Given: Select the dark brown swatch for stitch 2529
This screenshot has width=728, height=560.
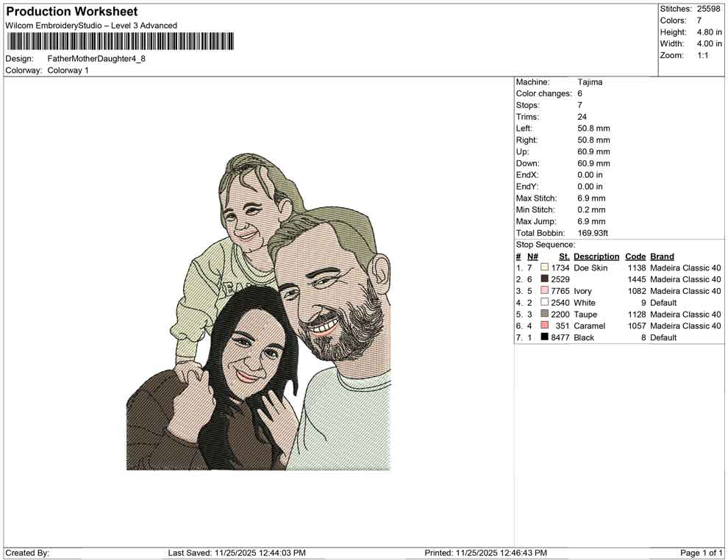Looking at the screenshot, I should pos(544,279).
